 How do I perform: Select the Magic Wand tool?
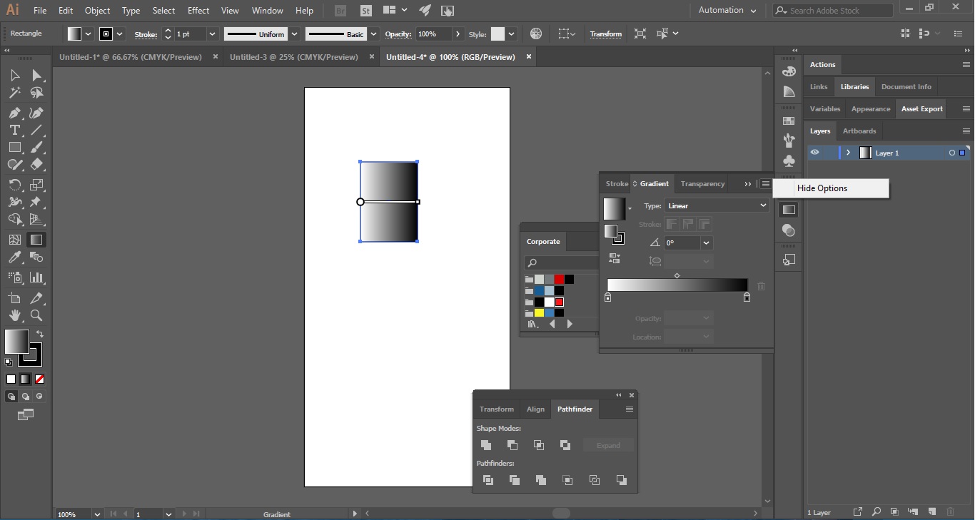[14, 93]
